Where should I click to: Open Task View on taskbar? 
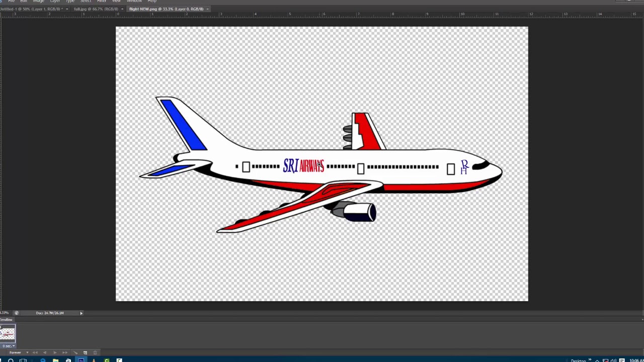(x=23, y=360)
